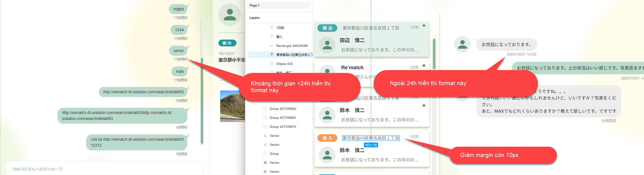Click the rectangle icon of Rectangle 34624590
The height and width of the screenshot is (175, 644).
272,46
